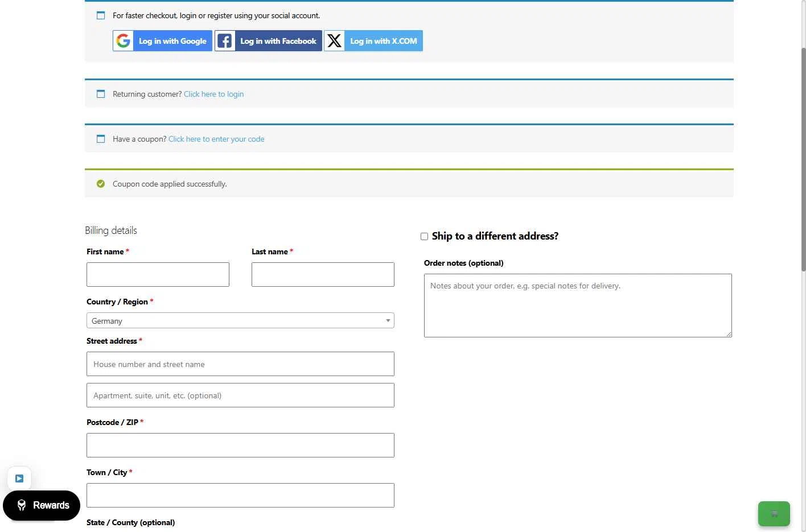Click 'Coupon code applied successfully.' text
806x532 pixels.
[x=170, y=184]
